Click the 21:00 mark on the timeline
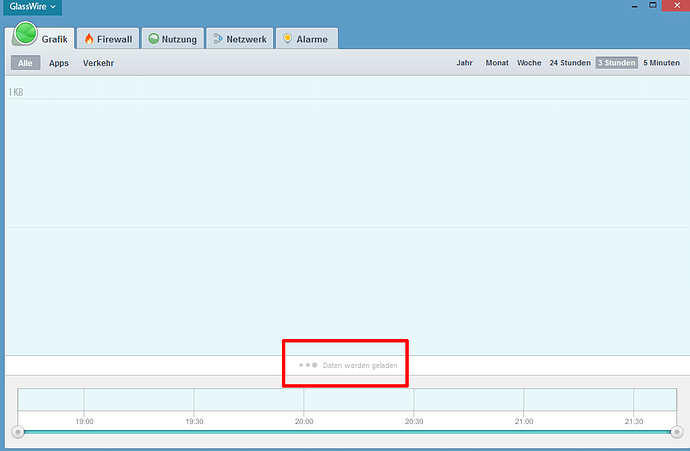 pyautogui.click(x=524, y=421)
